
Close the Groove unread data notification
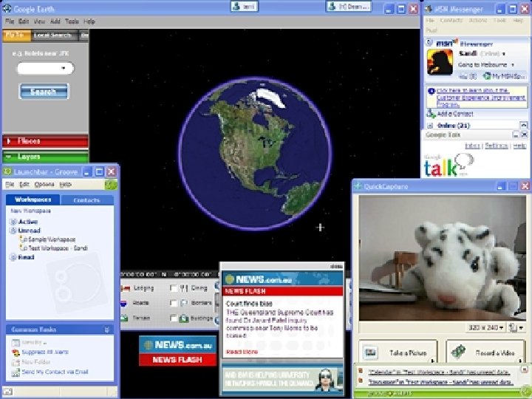click(x=525, y=369)
